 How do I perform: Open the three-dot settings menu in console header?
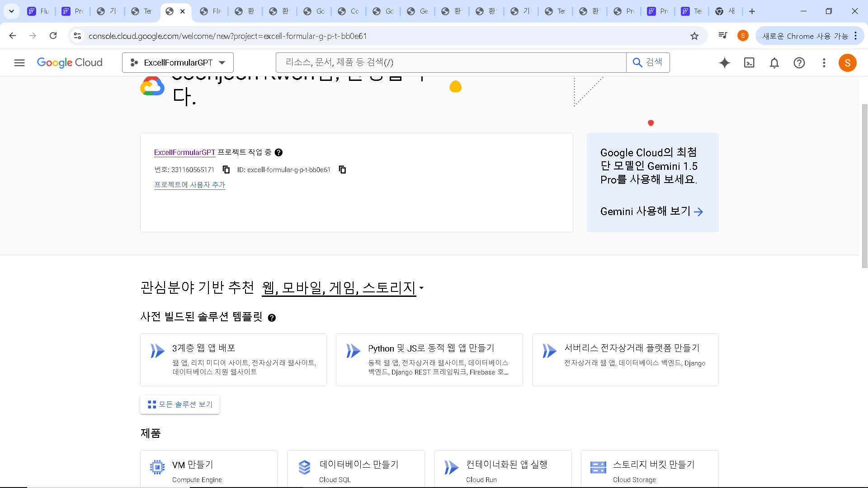pos(824,63)
